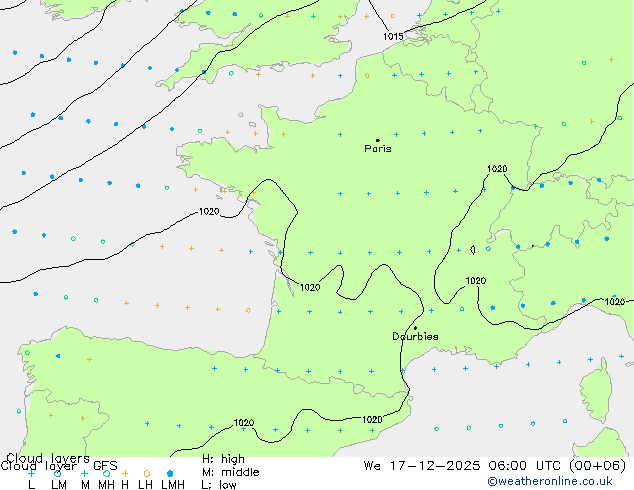
Task: Click the 1020 isobar label near the Swiss border
Action: pos(497,169)
